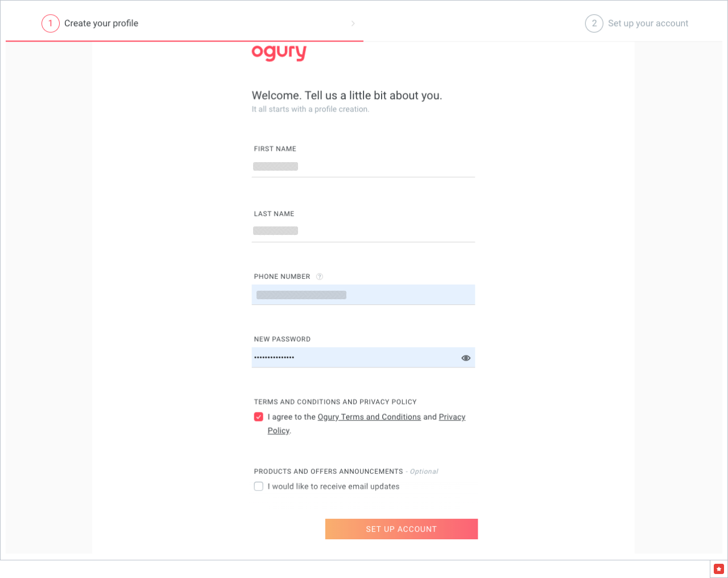This screenshot has height=578, width=728.
Task: Click the phone number help question mark icon
Action: click(320, 276)
